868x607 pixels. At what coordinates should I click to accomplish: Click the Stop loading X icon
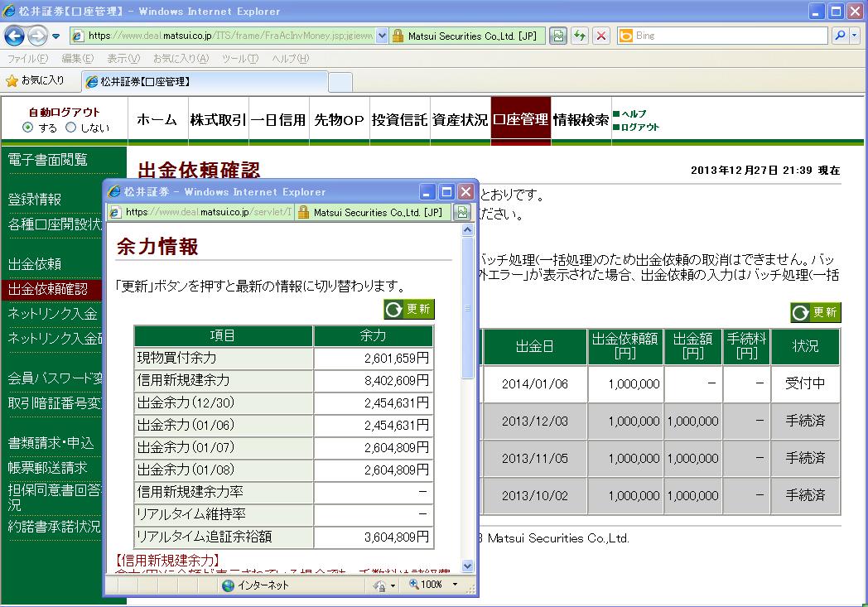click(601, 36)
